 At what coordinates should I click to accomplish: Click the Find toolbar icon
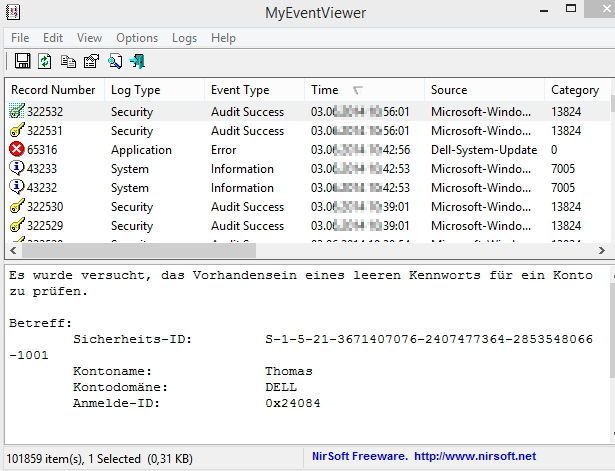point(115,61)
